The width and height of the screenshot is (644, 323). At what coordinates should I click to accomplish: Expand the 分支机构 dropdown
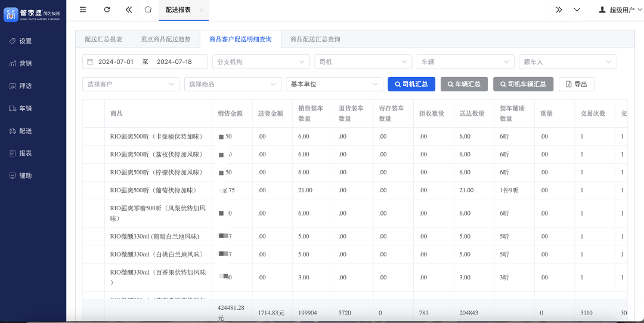click(261, 62)
